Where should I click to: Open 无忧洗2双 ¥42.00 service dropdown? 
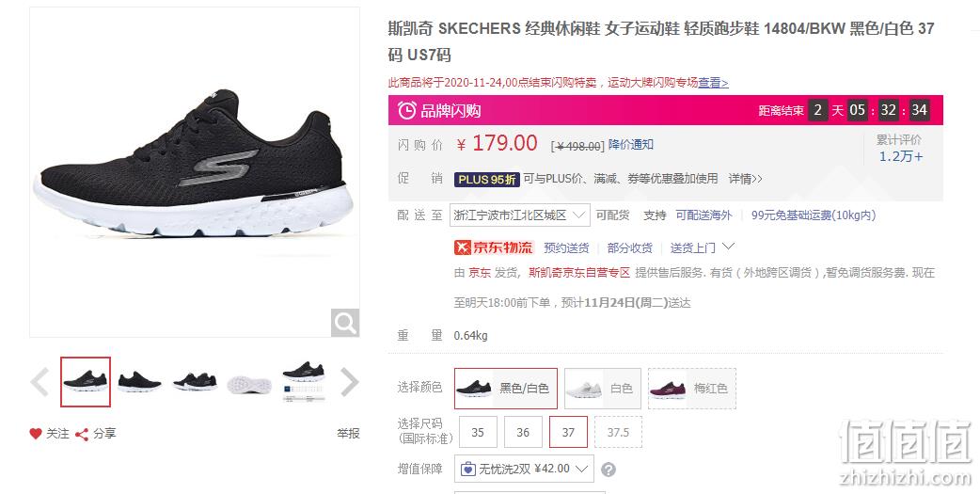524,469
